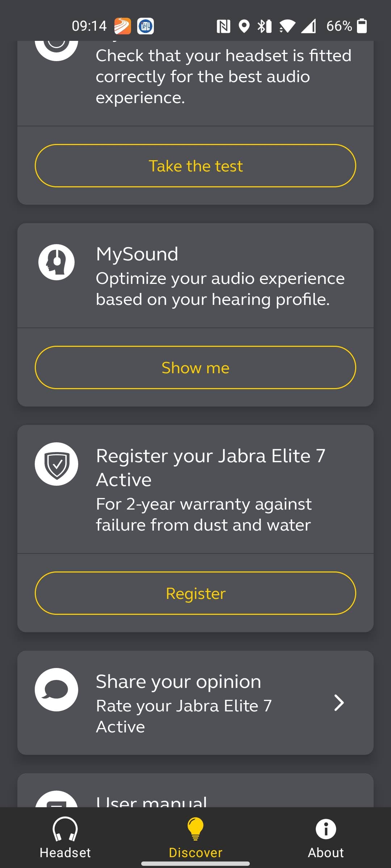Tap the home gesture bar at bottom
Screen dimensions: 391x868
click(195, 864)
